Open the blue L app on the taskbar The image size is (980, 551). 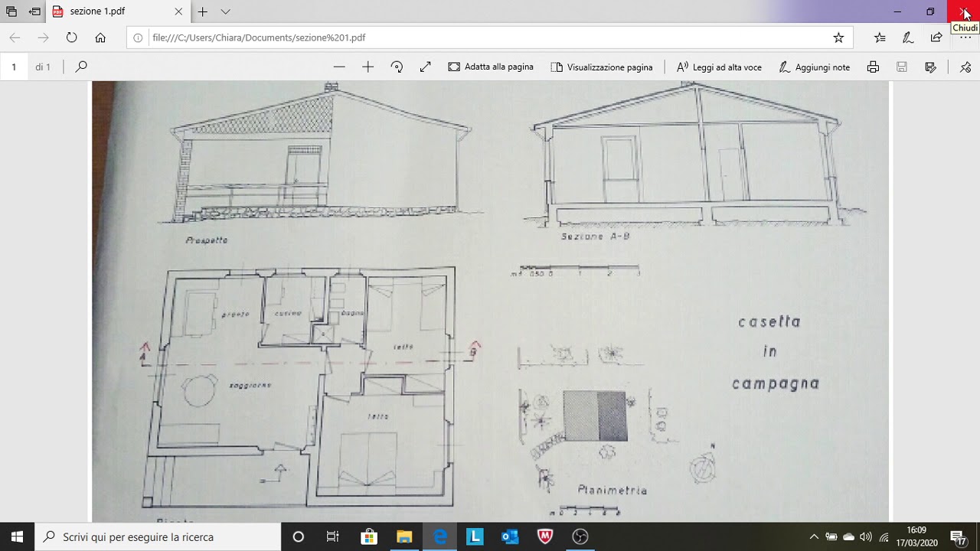(475, 536)
